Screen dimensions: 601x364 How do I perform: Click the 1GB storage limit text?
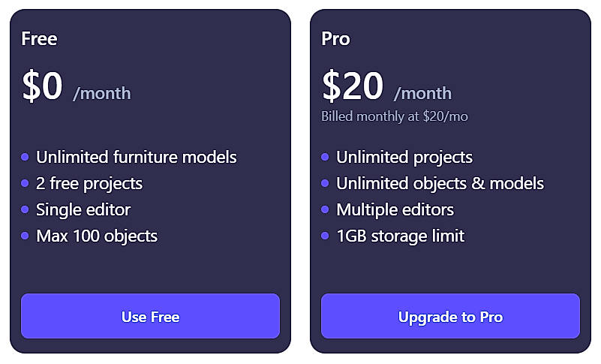(401, 236)
